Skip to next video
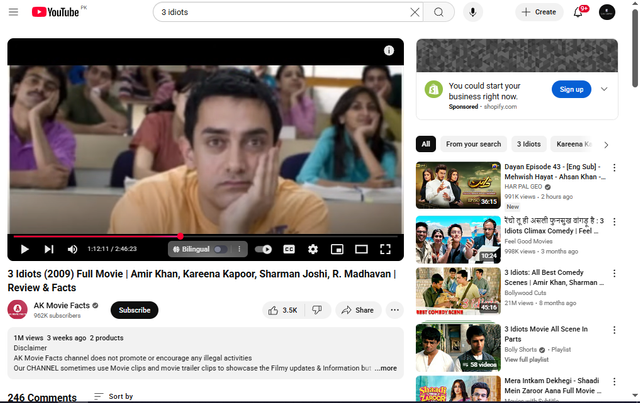 pos(49,249)
